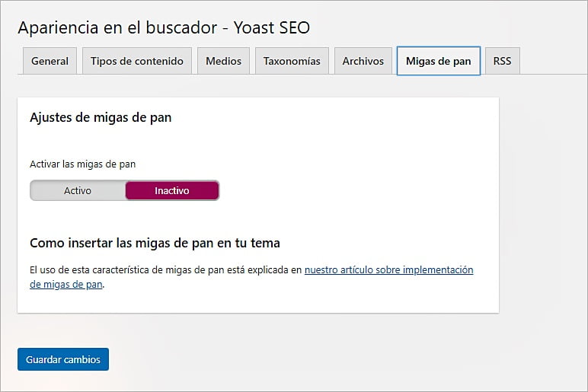Open the Archivos tab
The width and height of the screenshot is (588, 392).
click(363, 61)
